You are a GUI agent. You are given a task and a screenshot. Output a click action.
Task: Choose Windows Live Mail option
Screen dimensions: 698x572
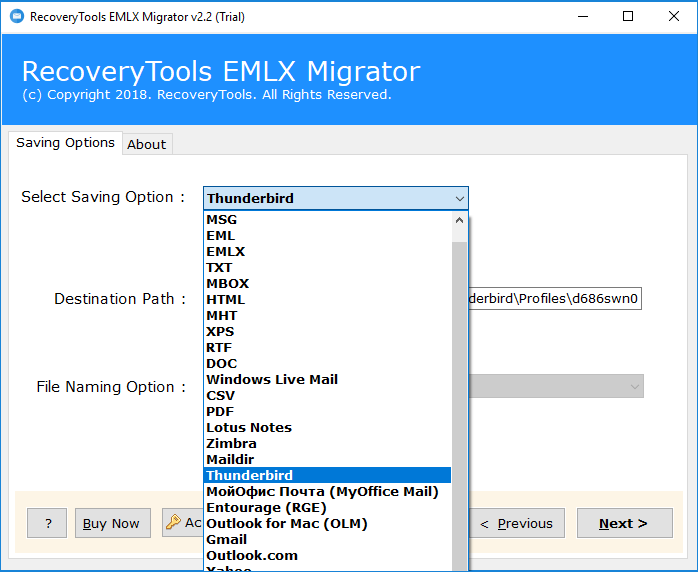(328, 380)
